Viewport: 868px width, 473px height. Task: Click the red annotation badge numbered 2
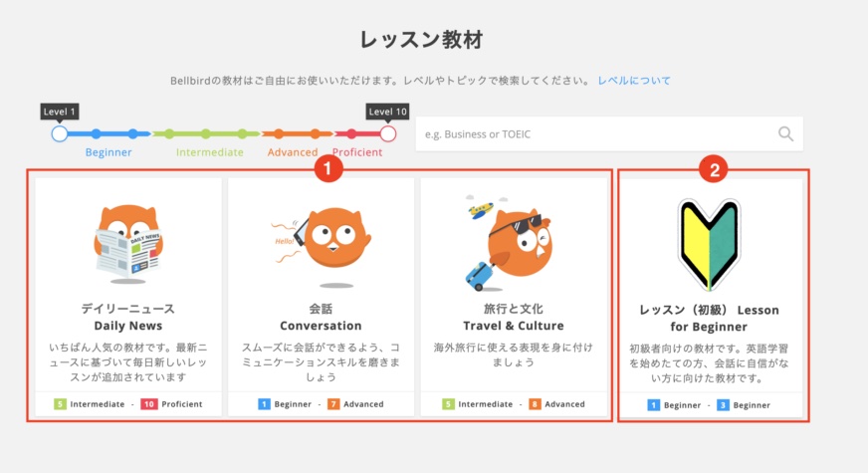point(711,169)
